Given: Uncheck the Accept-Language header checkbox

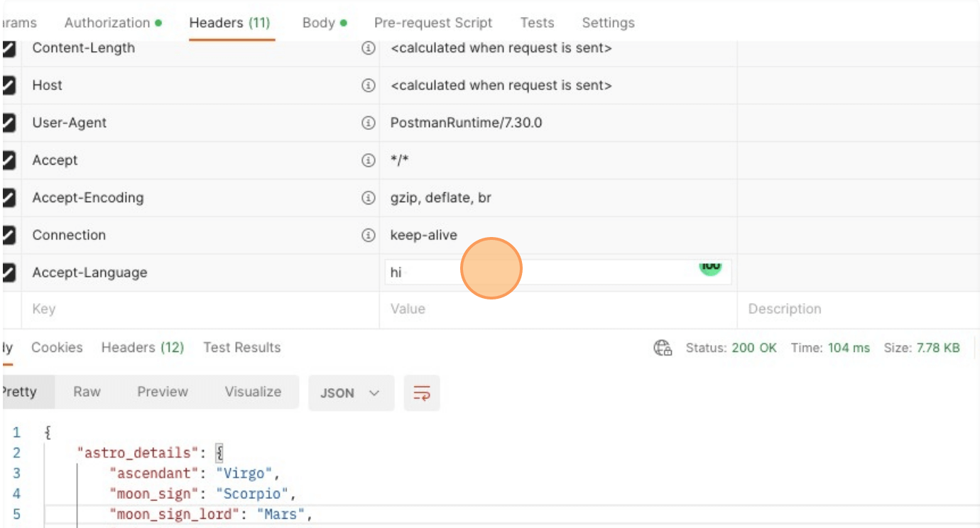Looking at the screenshot, I should click(x=9, y=273).
